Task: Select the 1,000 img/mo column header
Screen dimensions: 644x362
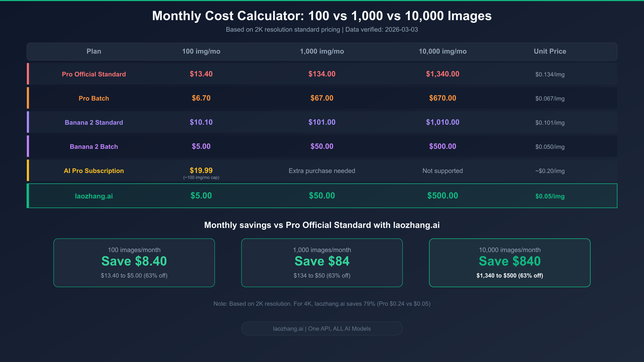Action: click(322, 51)
